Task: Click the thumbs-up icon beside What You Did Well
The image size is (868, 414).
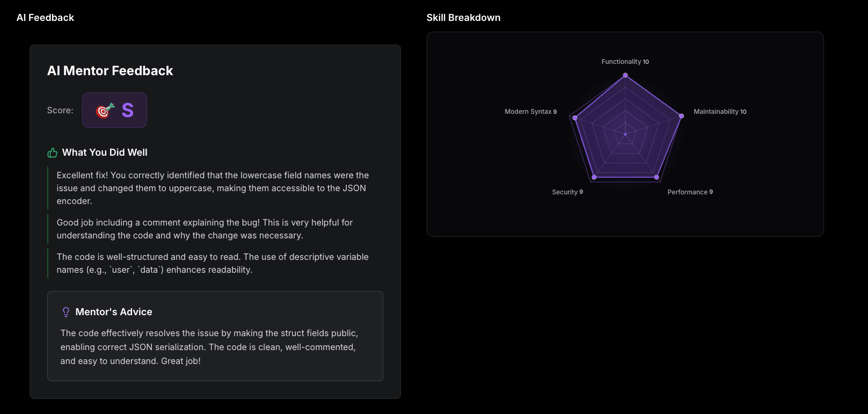Action: [x=53, y=153]
